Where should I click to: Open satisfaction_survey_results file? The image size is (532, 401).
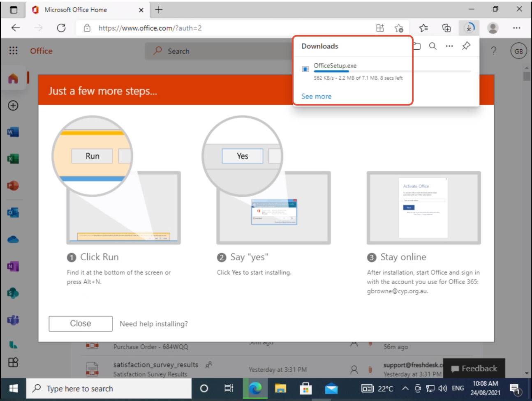click(x=156, y=364)
